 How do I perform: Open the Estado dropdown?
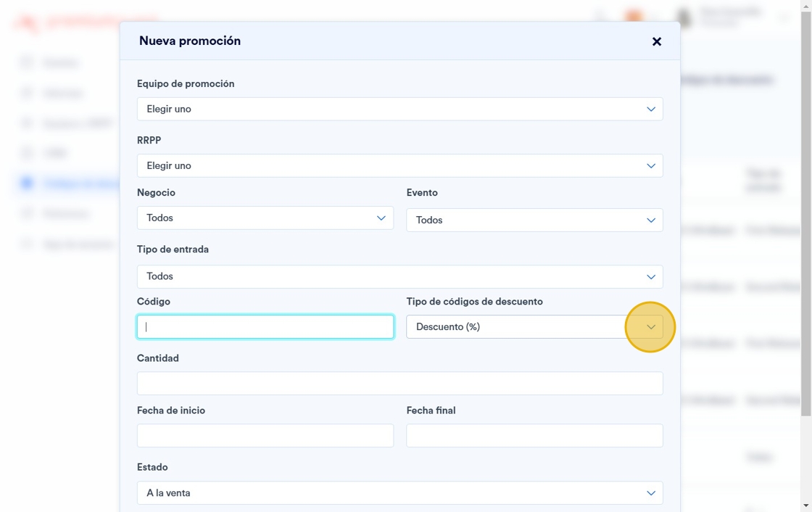coord(399,493)
